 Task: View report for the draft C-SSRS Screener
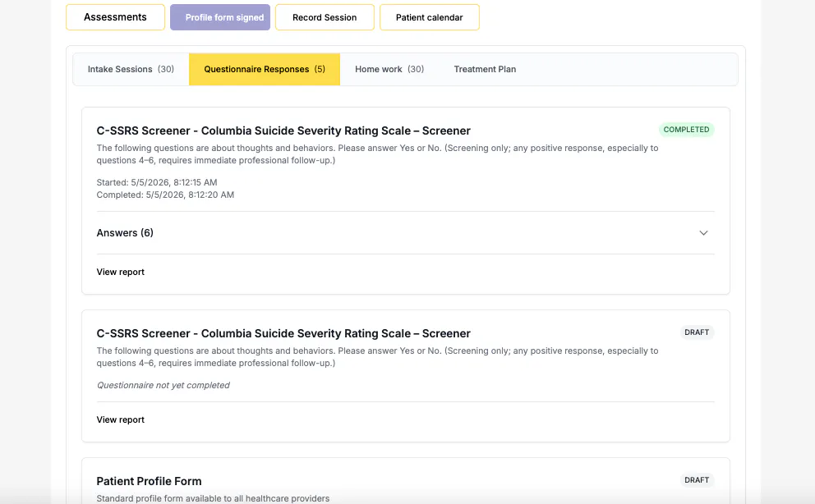pos(121,419)
